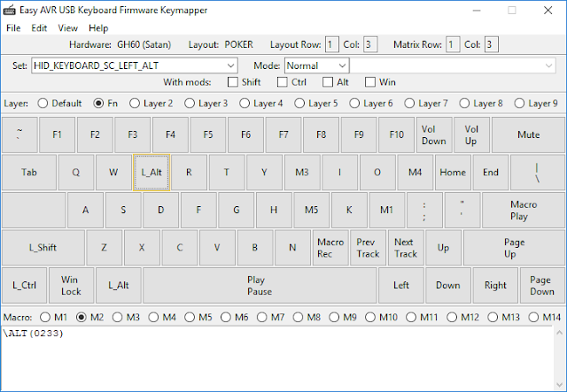
Task: Switch to Layer 9
Action: 519,104
